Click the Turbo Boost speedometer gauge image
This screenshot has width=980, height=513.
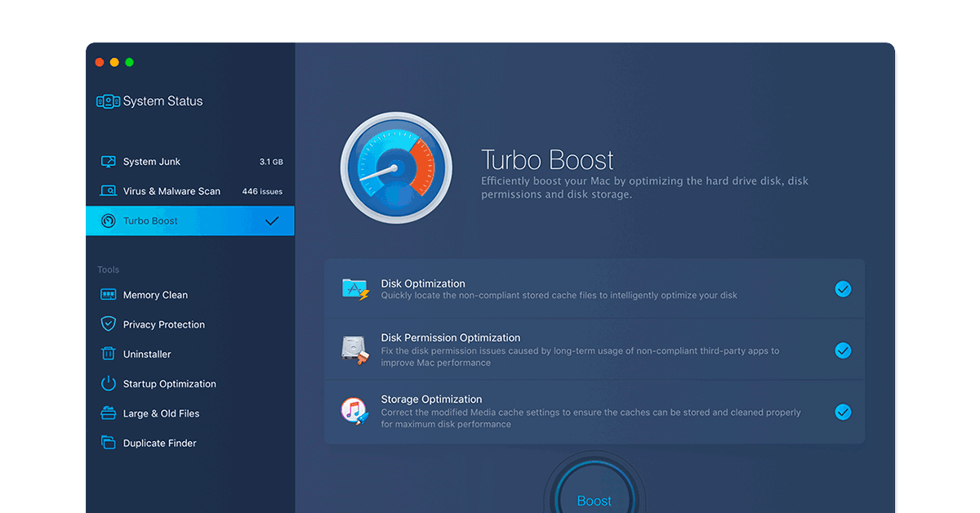click(x=396, y=168)
